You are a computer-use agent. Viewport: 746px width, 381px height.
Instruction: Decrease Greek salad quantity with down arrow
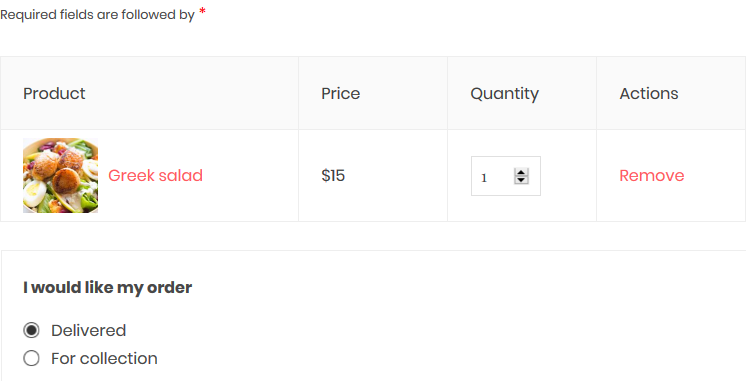(x=521, y=180)
